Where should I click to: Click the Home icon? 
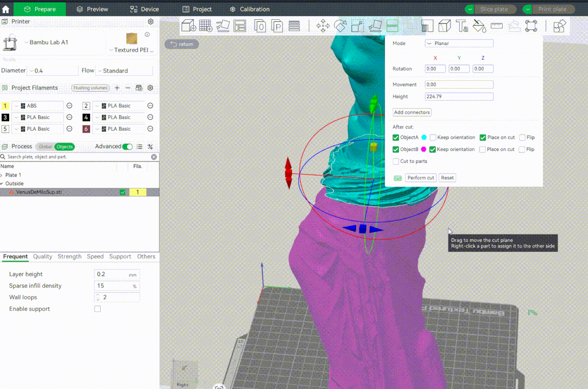[6, 9]
